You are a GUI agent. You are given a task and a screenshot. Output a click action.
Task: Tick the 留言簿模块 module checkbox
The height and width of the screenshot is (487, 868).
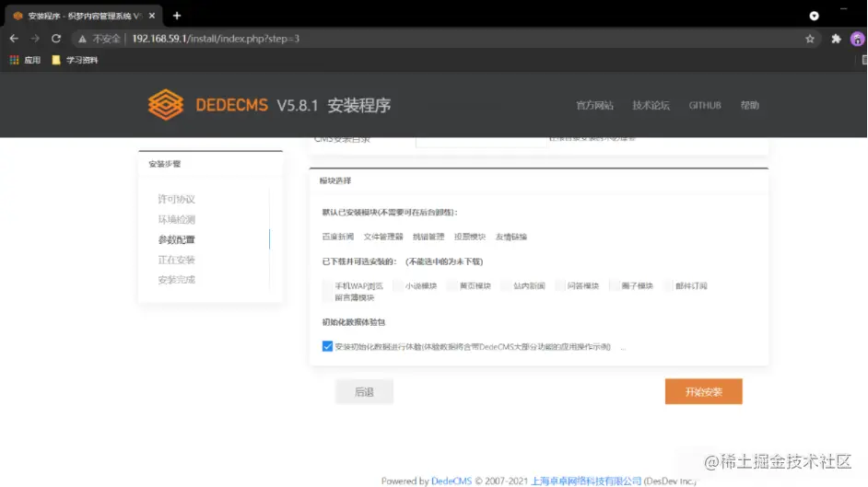tap(327, 297)
